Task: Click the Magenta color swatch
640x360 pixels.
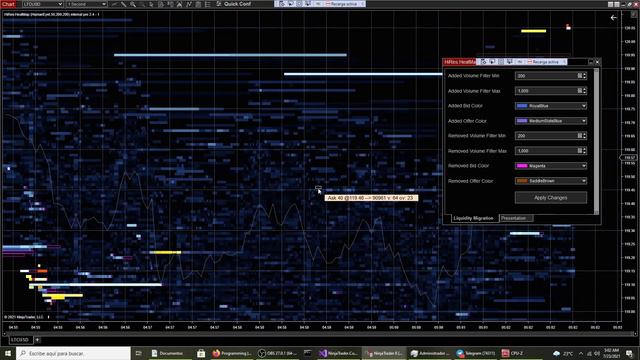Action: click(522, 166)
